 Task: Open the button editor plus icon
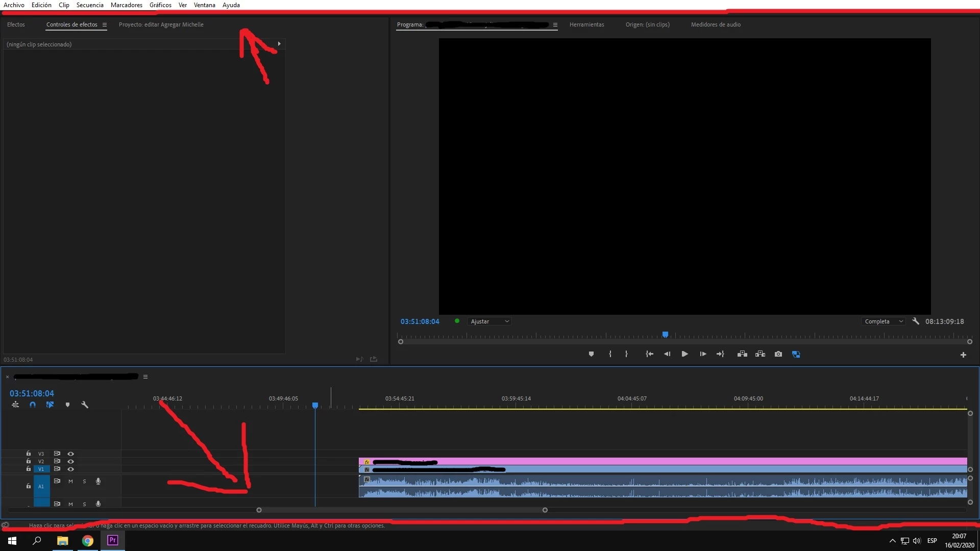tap(963, 355)
